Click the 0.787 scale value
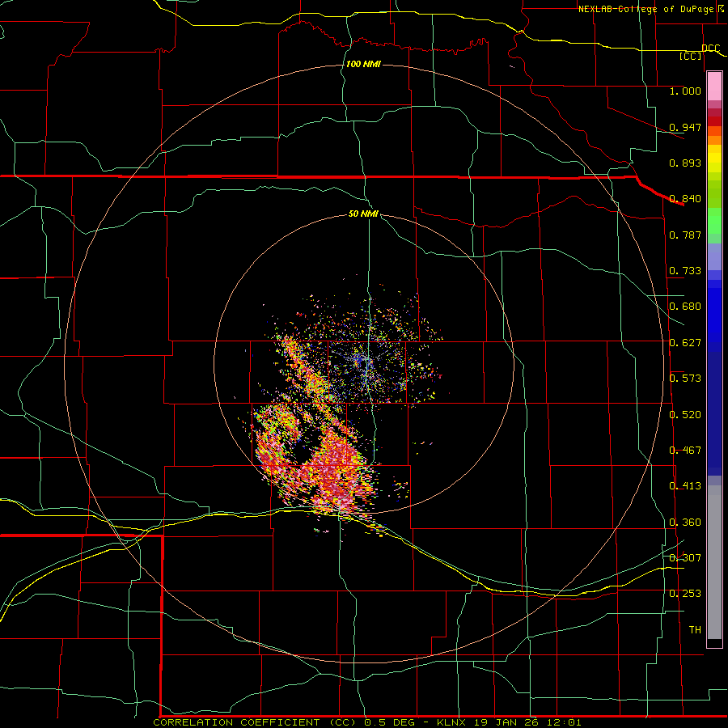This screenshot has height=728, width=728. coord(685,235)
